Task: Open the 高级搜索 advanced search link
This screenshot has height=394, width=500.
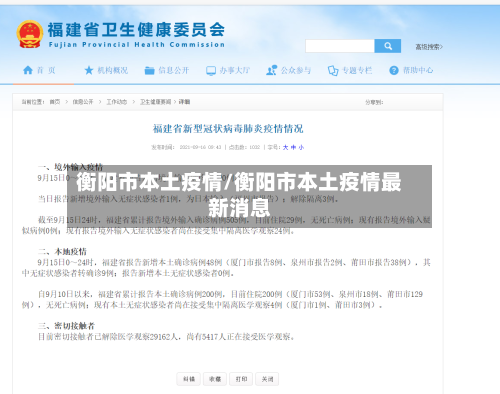Action: point(429,47)
